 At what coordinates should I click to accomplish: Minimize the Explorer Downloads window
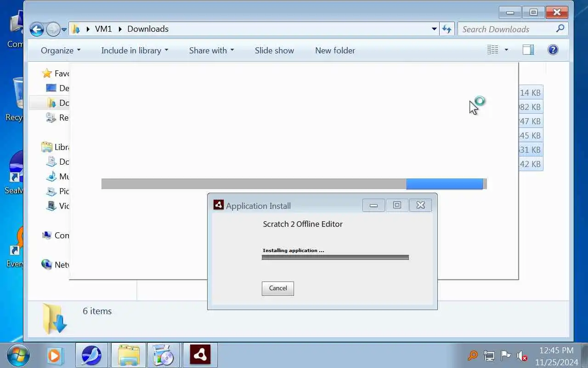509,12
